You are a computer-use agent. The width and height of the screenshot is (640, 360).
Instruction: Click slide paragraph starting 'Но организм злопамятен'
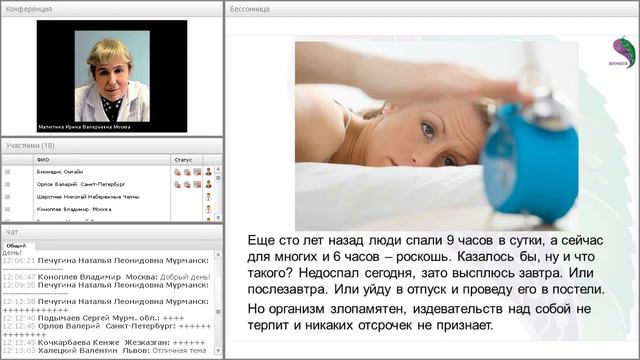419,317
